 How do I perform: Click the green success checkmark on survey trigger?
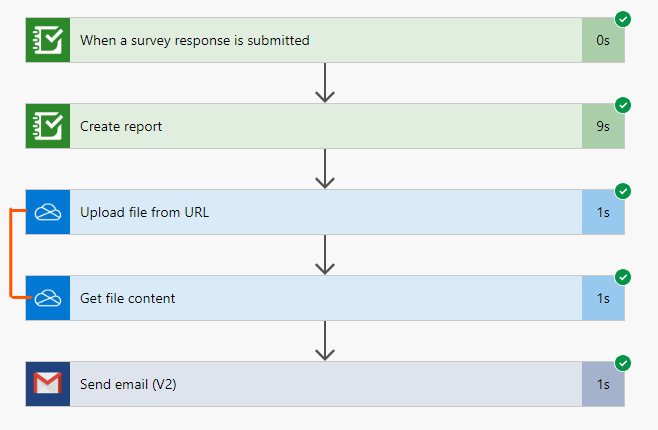point(623,19)
